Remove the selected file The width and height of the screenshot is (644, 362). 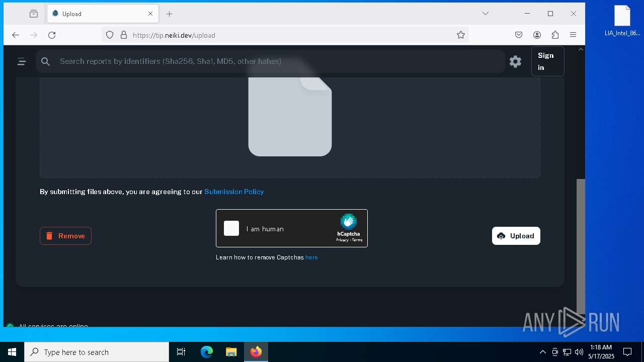pos(65,236)
